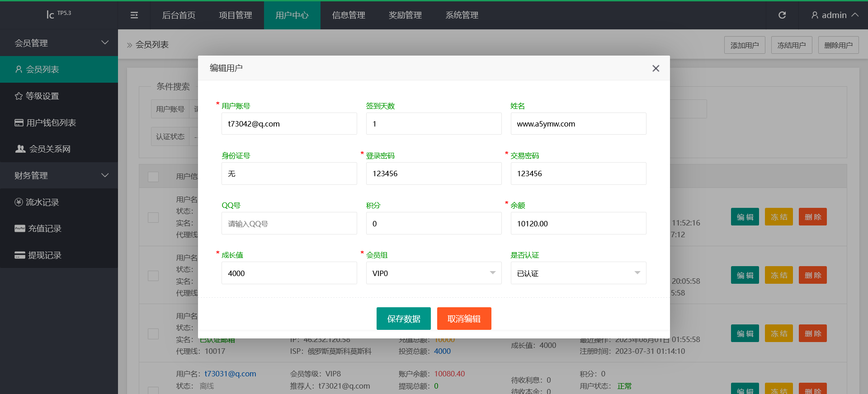This screenshot has width=868, height=394.
Task: Click the star icon for 等级设置
Action: pos(19,96)
